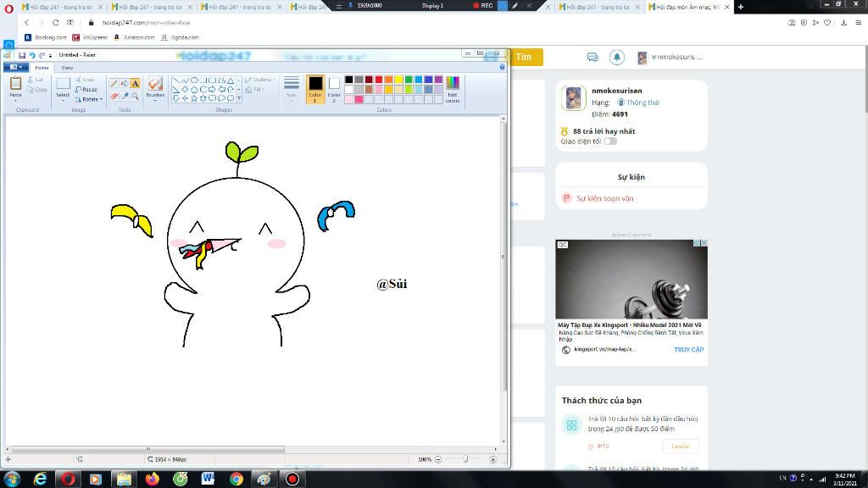Viewport: 868px width, 488px height.
Task: Open the chat messages icon on Hoidap247
Action: 593,57
